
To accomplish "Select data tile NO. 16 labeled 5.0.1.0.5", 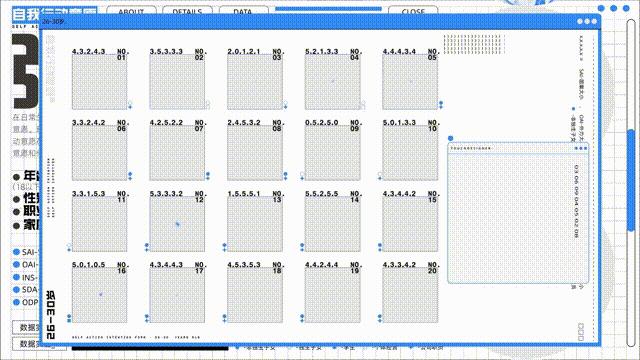I will [x=100, y=295].
